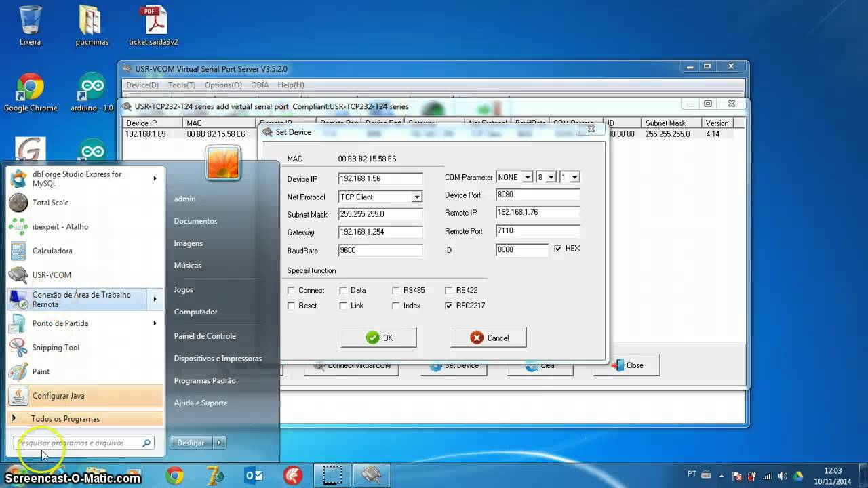Image resolution: width=868 pixels, height=488 pixels.
Task: Click Close button in add virtual serial port window
Action: 627,365
